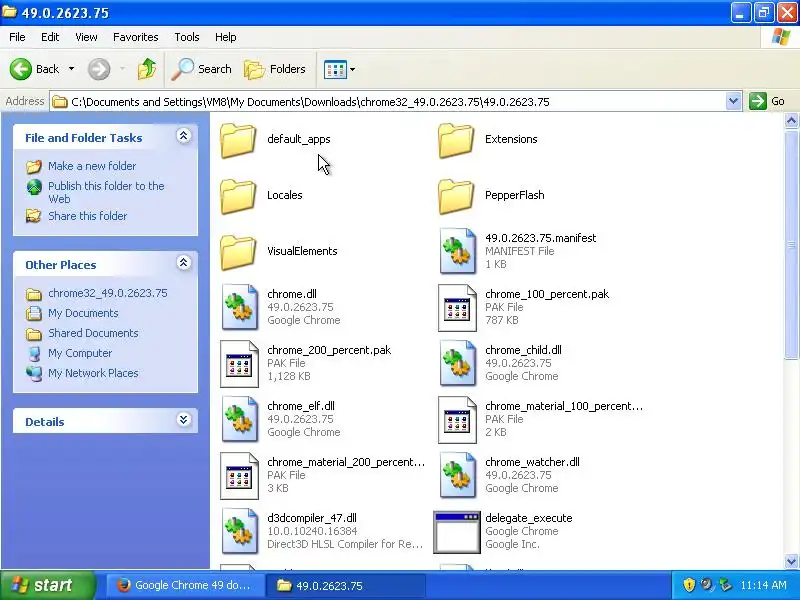Open the File menu
This screenshot has width=800, height=600.
tap(17, 37)
